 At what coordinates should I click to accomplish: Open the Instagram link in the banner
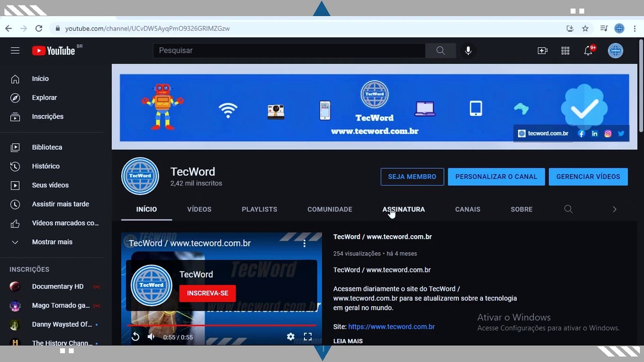pyautogui.click(x=608, y=134)
